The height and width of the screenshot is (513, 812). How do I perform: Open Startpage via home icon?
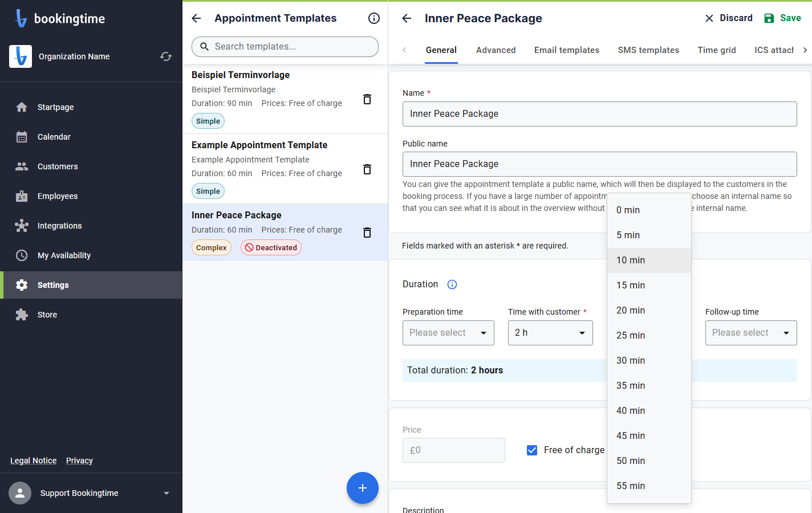[x=22, y=107]
